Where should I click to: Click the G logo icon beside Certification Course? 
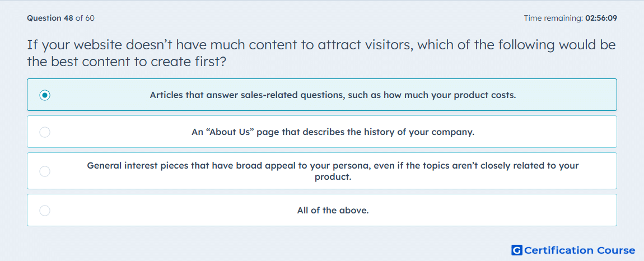click(517, 250)
